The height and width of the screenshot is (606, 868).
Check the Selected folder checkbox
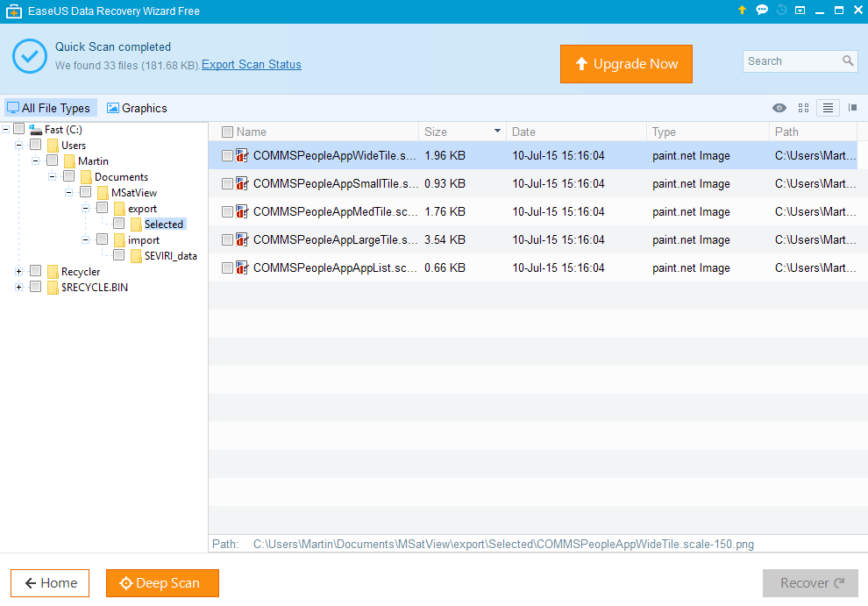click(118, 224)
